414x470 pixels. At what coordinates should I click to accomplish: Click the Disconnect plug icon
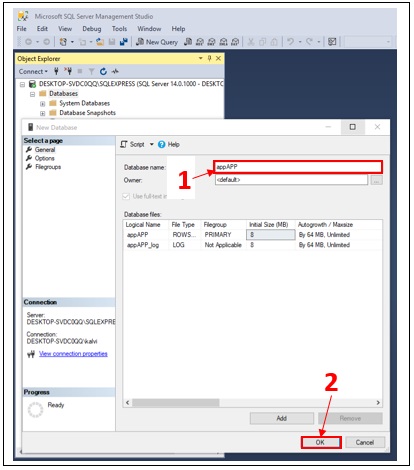pos(68,71)
